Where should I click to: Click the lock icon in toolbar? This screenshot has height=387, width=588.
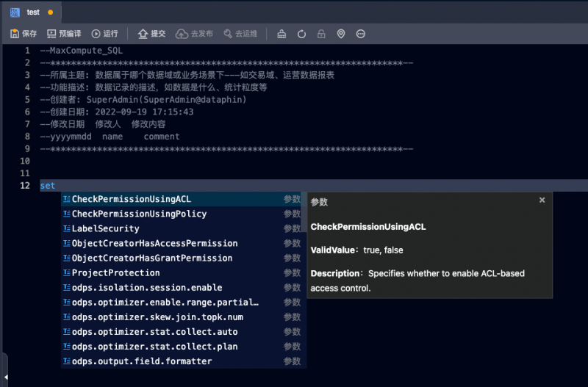click(x=321, y=34)
